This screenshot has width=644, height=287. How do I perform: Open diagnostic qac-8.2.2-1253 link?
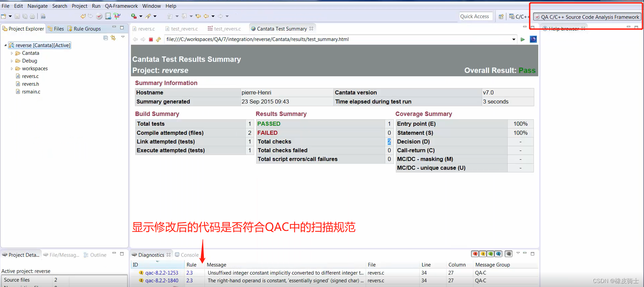pyautogui.click(x=162, y=273)
